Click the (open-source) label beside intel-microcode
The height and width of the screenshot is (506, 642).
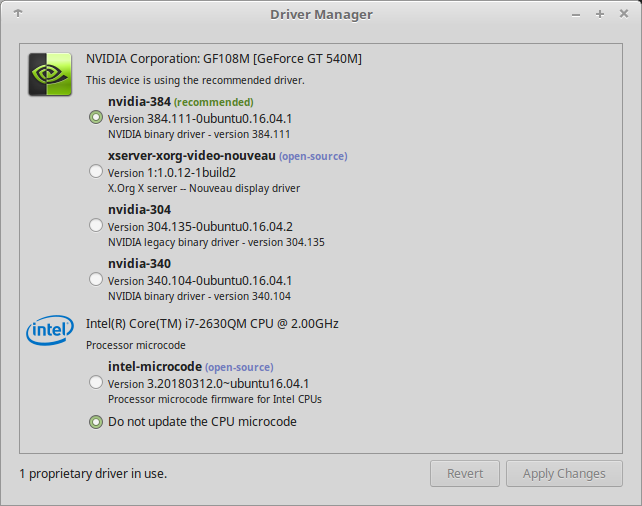tap(239, 367)
